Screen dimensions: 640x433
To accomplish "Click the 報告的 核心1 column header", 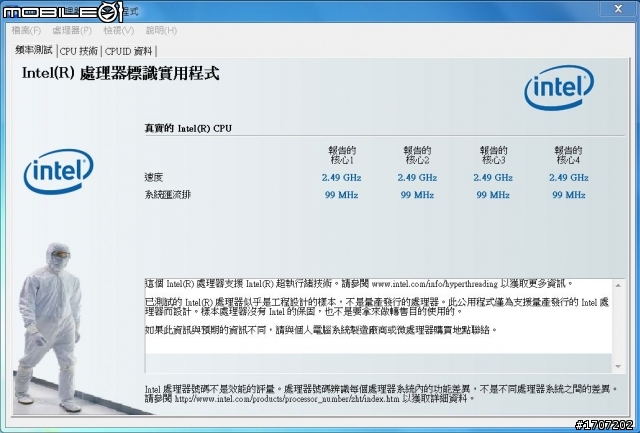I will click(342, 155).
